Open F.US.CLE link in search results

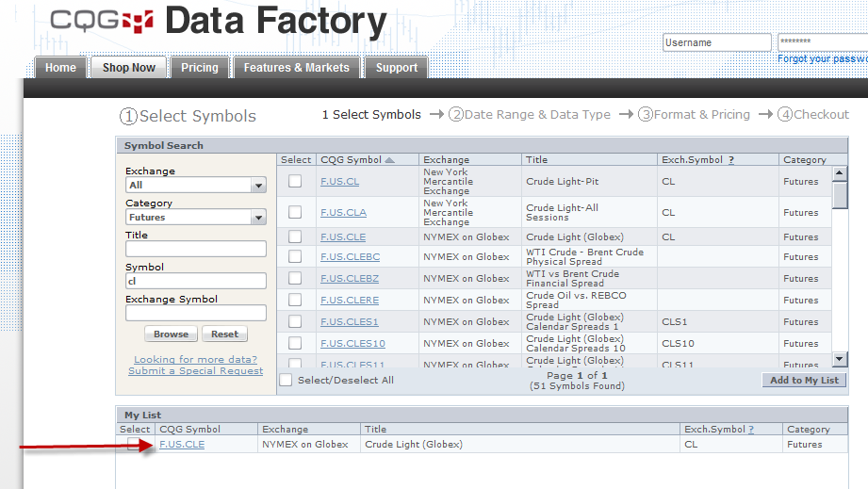(343, 236)
